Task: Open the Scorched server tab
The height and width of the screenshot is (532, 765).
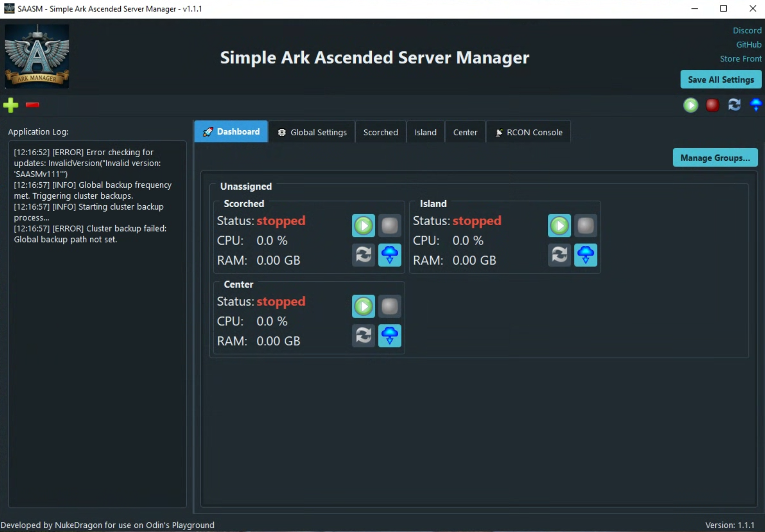Action: (x=380, y=132)
